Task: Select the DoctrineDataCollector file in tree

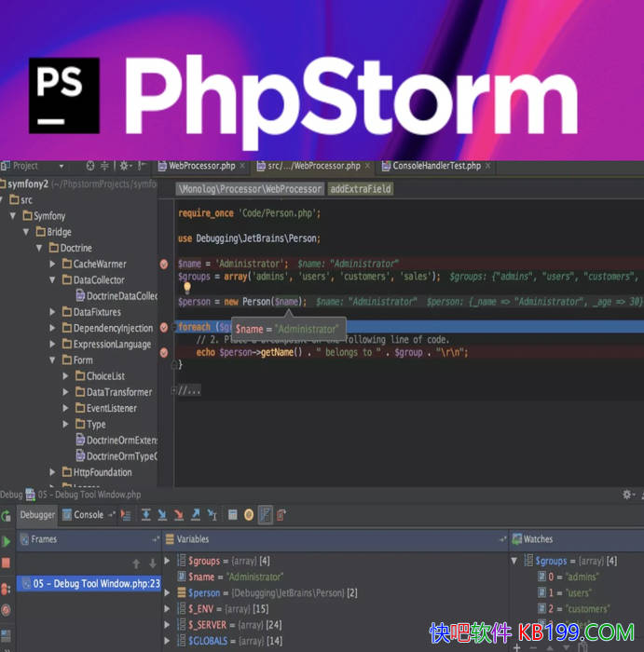Action: point(116,296)
